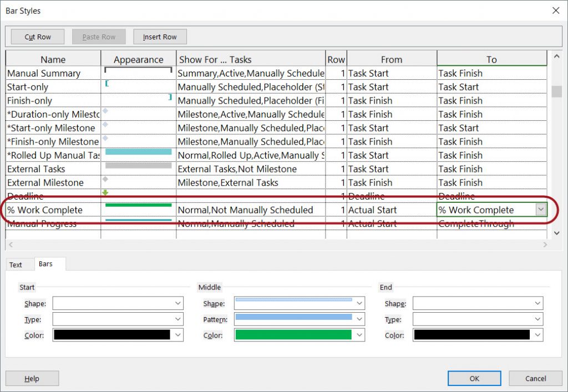568x392 pixels.
Task: Click 'Summary,Active,Manually Scheduled' cell
Action: tap(251, 73)
